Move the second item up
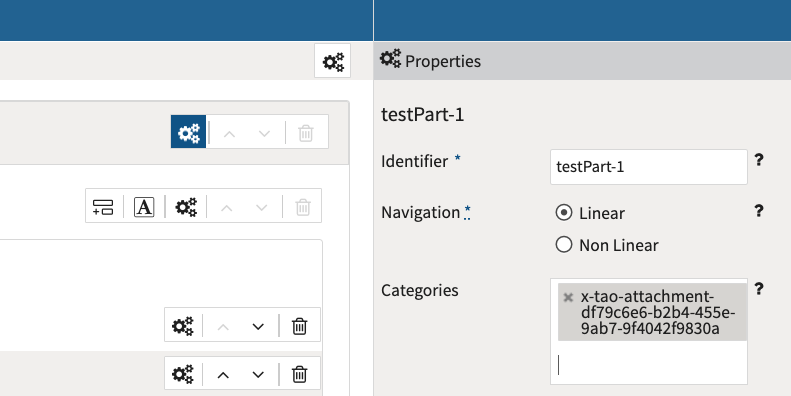 click(223, 375)
